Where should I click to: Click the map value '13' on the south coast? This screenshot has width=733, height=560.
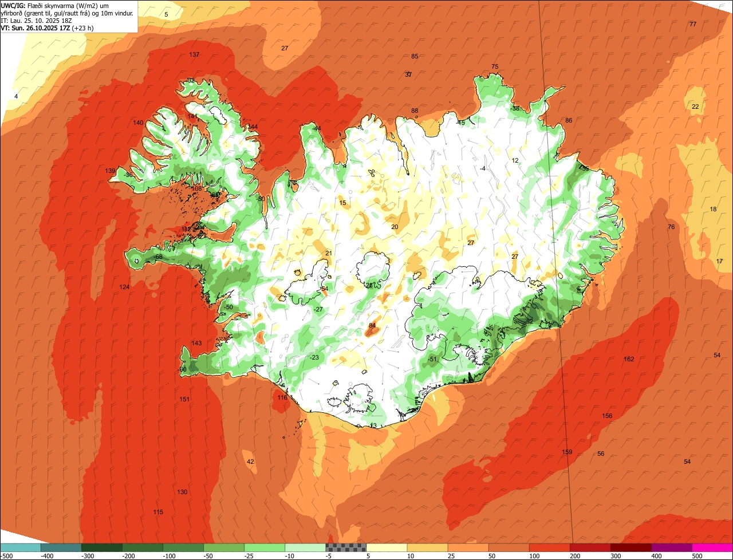(373, 425)
